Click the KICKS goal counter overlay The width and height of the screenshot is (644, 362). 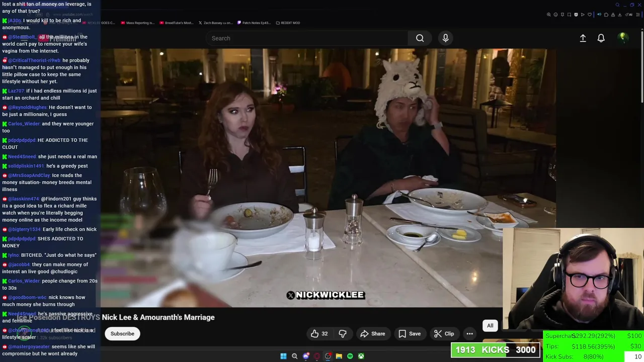pos(496,350)
